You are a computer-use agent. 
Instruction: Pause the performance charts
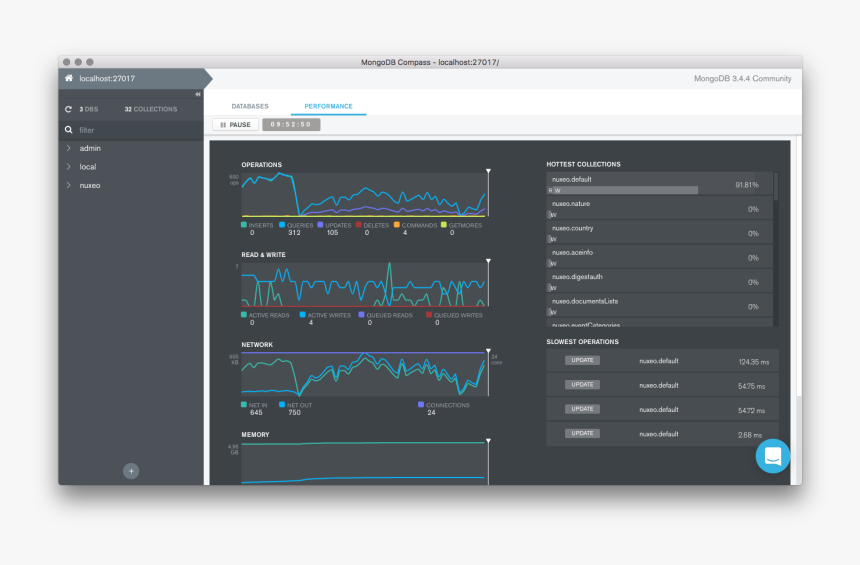(235, 125)
